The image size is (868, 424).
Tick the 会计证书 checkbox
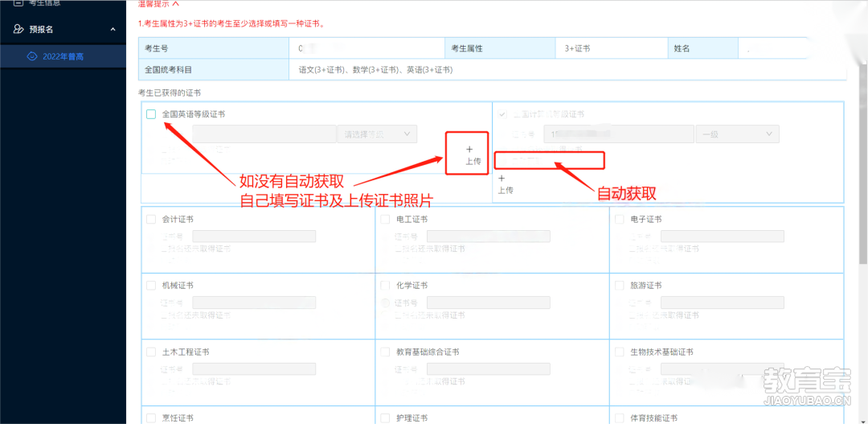151,219
